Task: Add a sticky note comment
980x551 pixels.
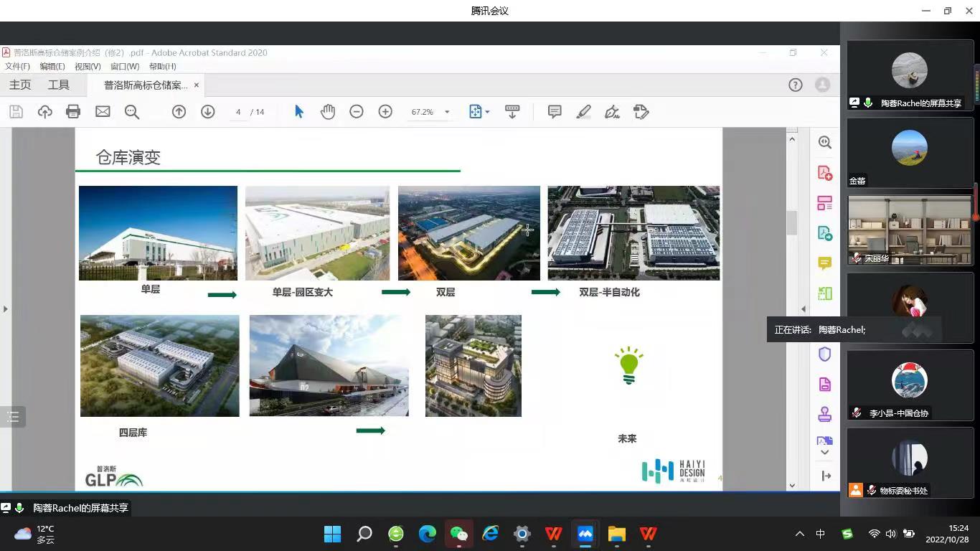Action: pos(555,112)
